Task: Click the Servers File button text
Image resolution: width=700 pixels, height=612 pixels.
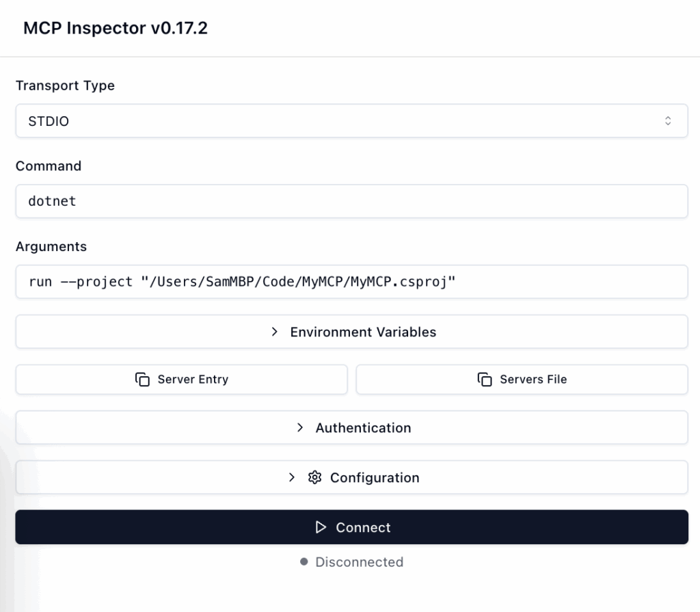Action: click(x=533, y=380)
